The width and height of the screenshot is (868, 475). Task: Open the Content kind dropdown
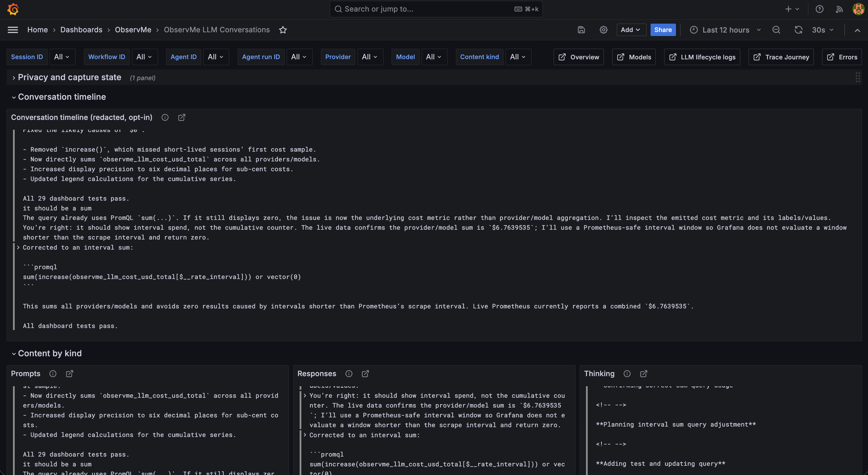pos(518,57)
